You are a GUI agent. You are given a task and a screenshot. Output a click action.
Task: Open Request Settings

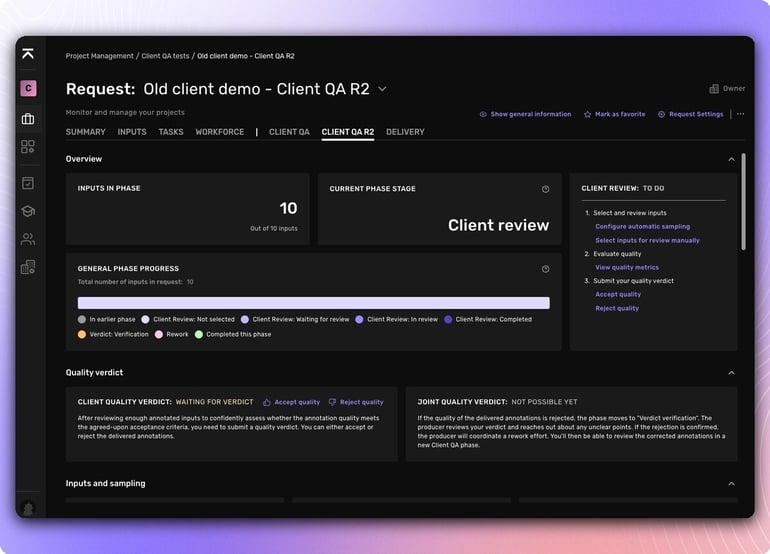[x=696, y=114]
